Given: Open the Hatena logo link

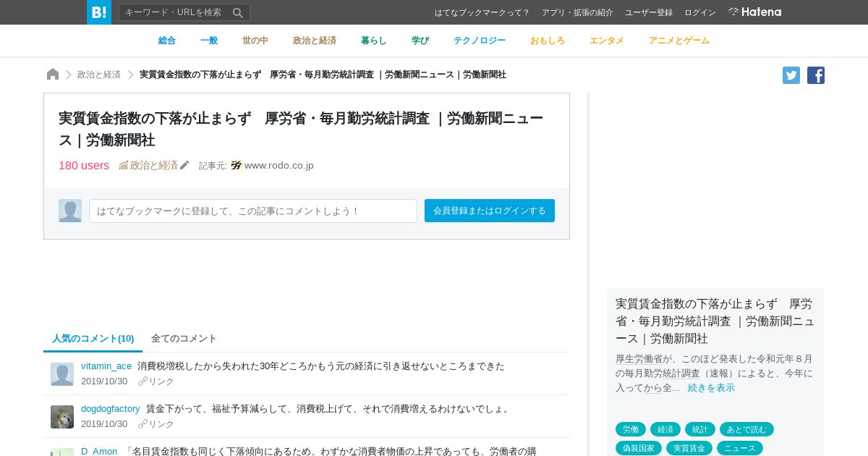Looking at the screenshot, I should click(x=754, y=12).
